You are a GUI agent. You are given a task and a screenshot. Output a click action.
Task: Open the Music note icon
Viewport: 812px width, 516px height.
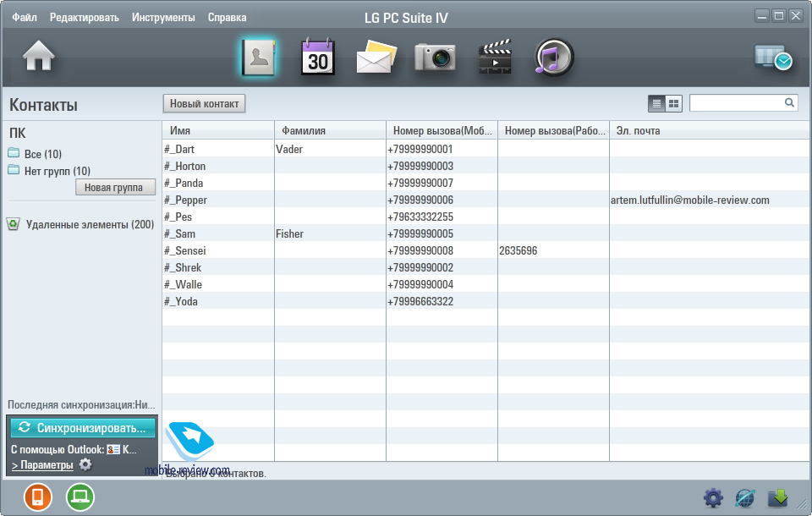(x=554, y=58)
